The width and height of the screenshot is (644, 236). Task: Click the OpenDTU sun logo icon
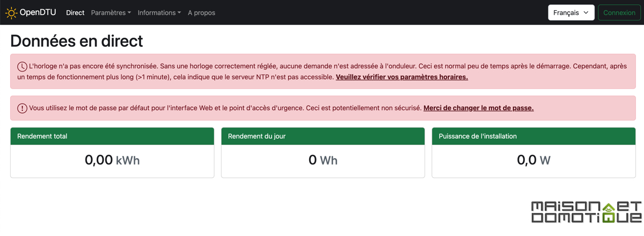click(x=11, y=12)
